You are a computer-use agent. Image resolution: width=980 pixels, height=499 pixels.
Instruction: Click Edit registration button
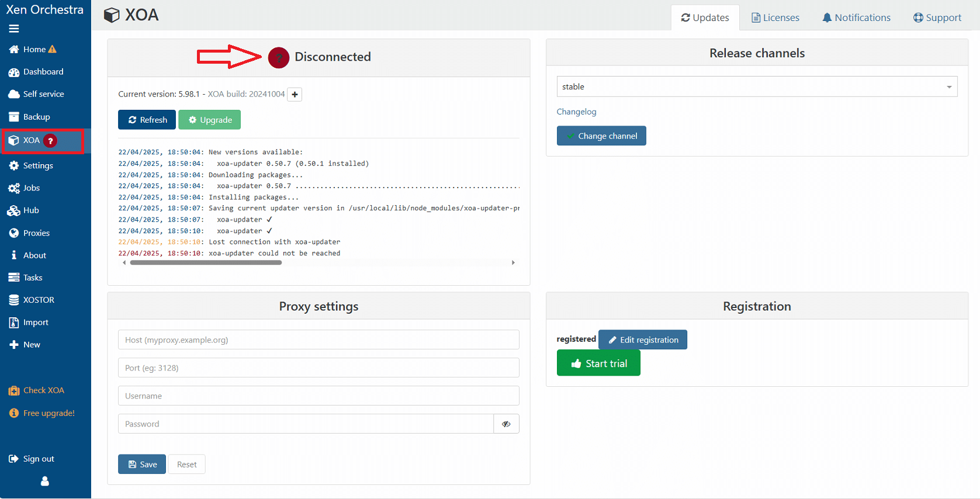coord(643,340)
